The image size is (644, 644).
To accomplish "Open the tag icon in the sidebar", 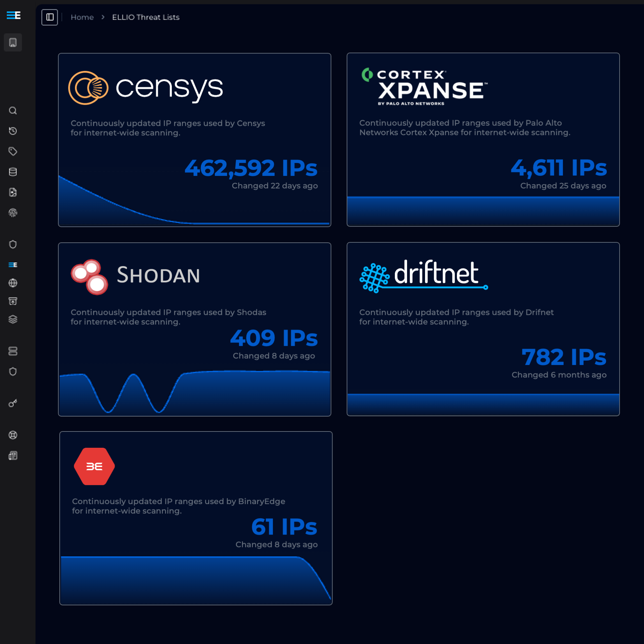I will click(13, 151).
